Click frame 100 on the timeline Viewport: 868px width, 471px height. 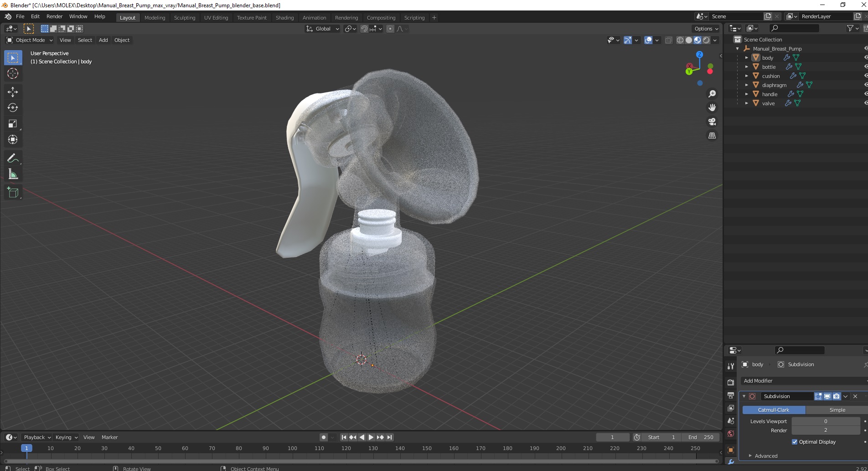(x=292, y=449)
